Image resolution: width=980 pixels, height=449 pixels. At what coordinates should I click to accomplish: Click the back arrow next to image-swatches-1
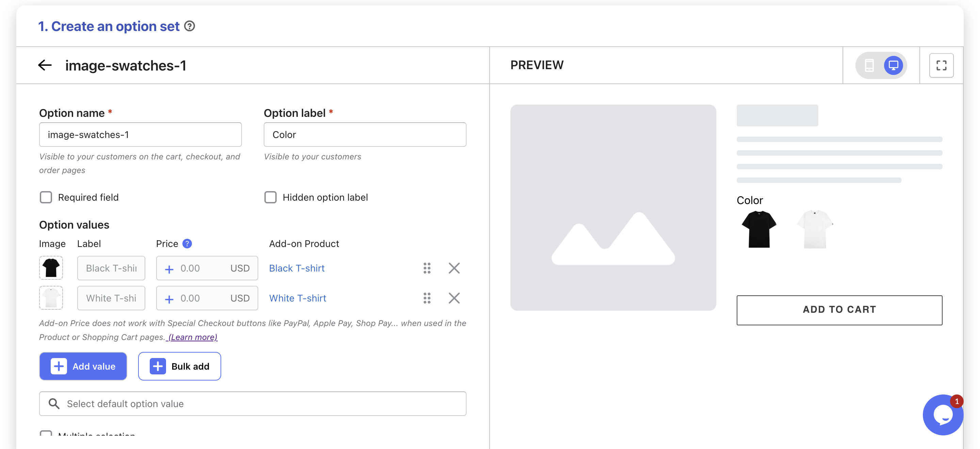tap(45, 65)
